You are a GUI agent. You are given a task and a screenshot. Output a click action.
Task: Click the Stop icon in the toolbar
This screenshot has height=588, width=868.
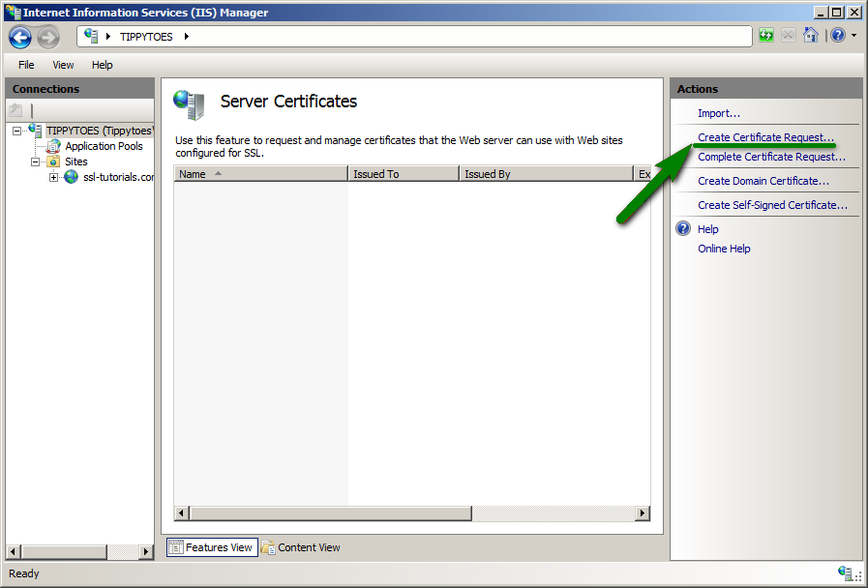[789, 36]
